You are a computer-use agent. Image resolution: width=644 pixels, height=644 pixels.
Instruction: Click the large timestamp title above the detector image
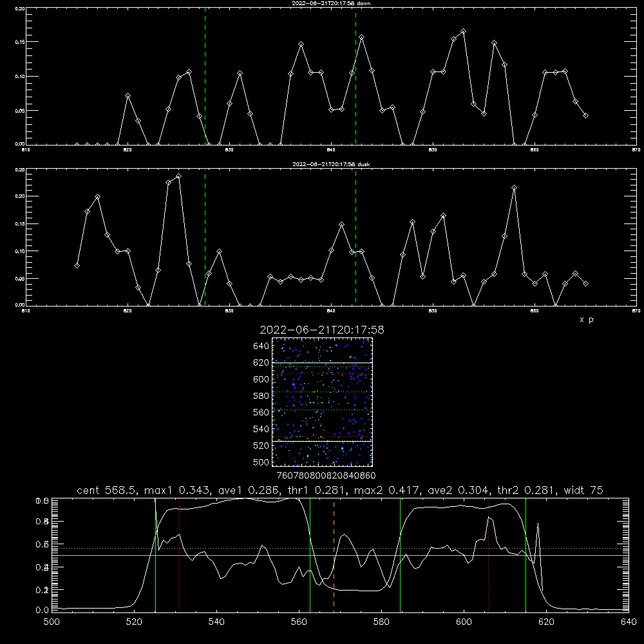(322, 330)
